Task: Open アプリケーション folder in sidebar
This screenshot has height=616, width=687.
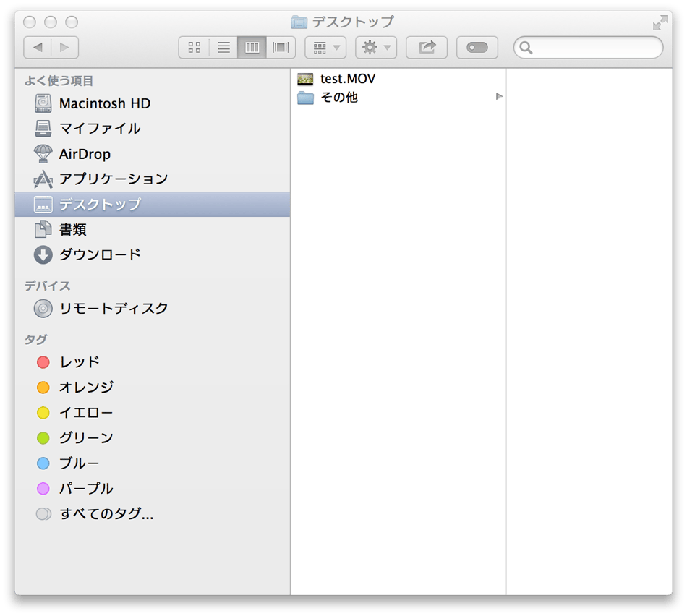Action: pyautogui.click(x=113, y=179)
